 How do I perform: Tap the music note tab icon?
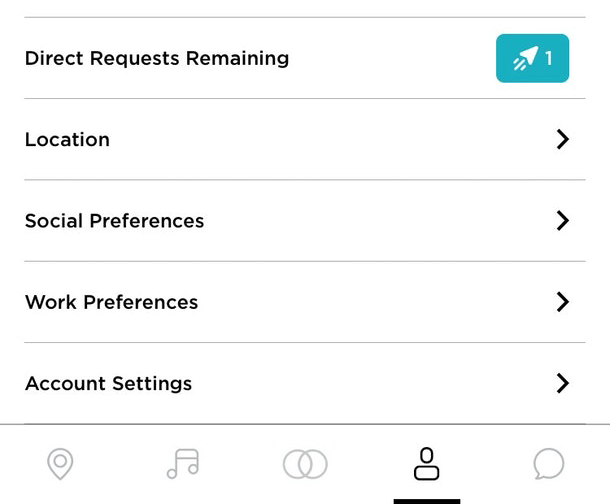(183, 464)
